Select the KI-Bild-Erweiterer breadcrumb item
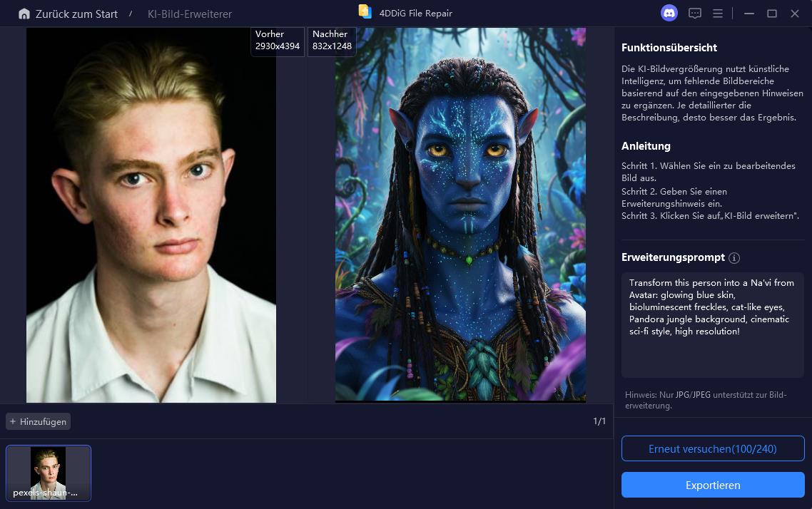This screenshot has width=812, height=509. 189,14
